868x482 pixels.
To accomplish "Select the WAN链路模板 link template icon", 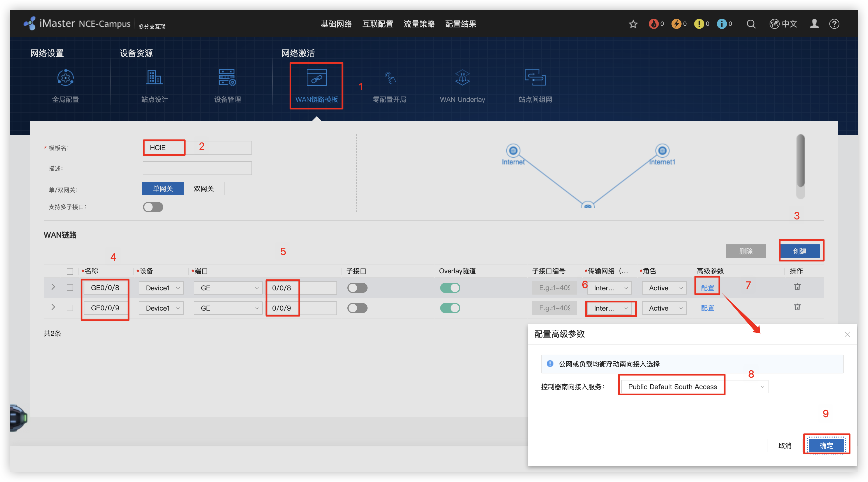I will [317, 78].
